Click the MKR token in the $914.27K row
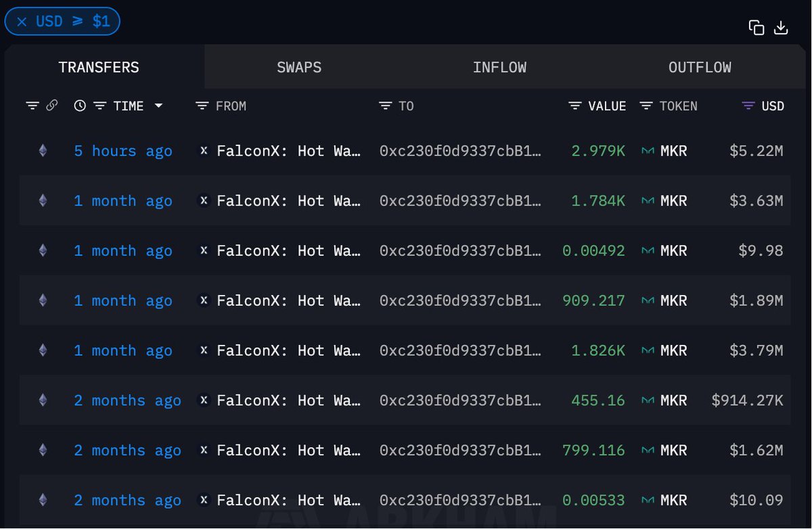812x529 pixels. tap(674, 400)
